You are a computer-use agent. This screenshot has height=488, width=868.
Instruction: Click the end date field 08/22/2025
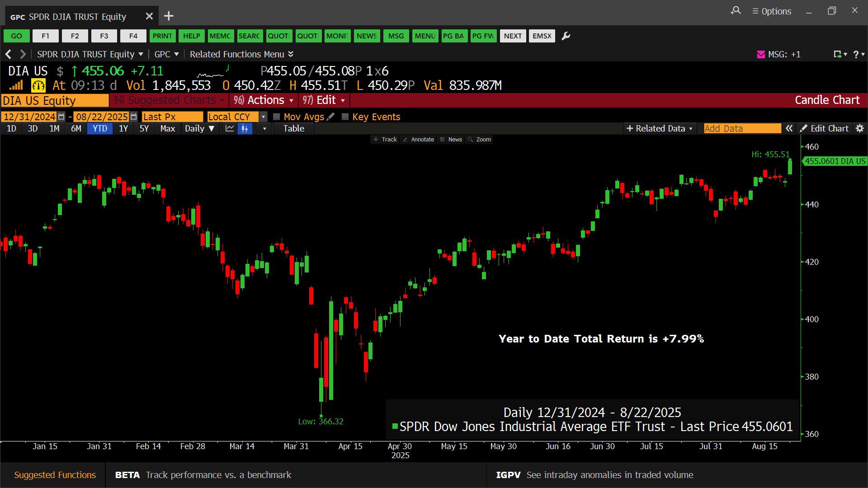point(101,117)
